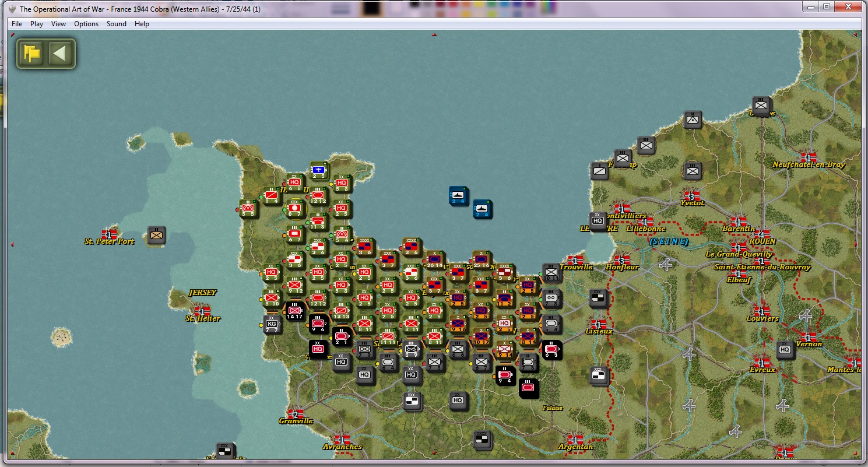Screen dimensions: 868x467
Task: Select the gray armor counter marked 5 4
Action: 551,324
